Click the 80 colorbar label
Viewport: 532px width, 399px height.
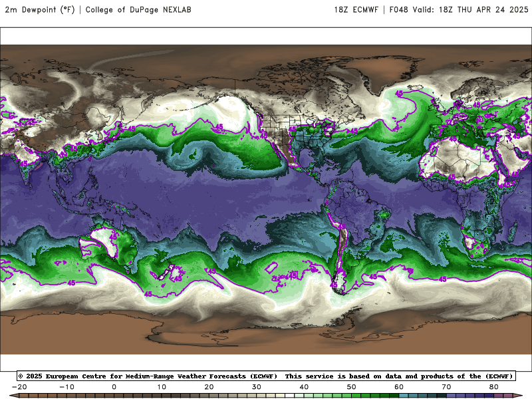tap(494, 387)
